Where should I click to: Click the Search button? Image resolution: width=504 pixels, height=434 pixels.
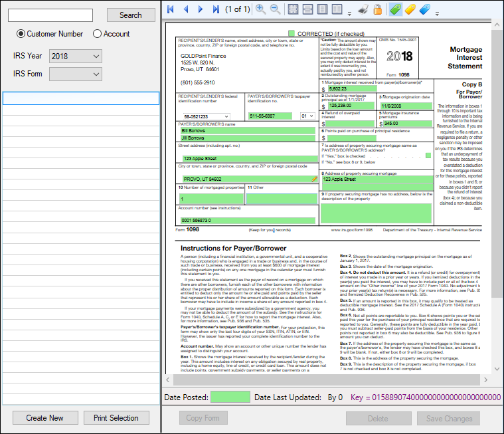(130, 15)
